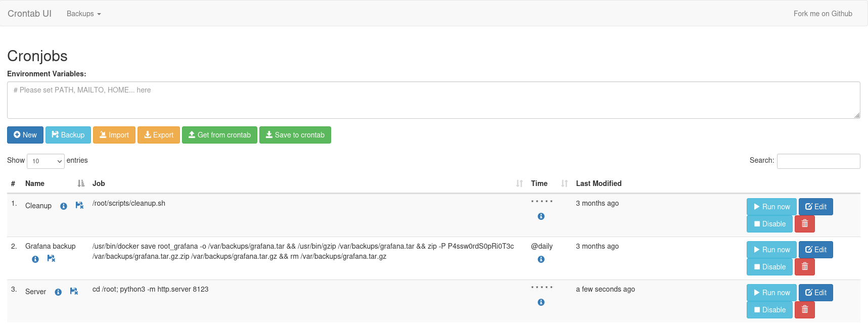Click the info icon below the @daily schedule
868x324 pixels.
point(541,259)
